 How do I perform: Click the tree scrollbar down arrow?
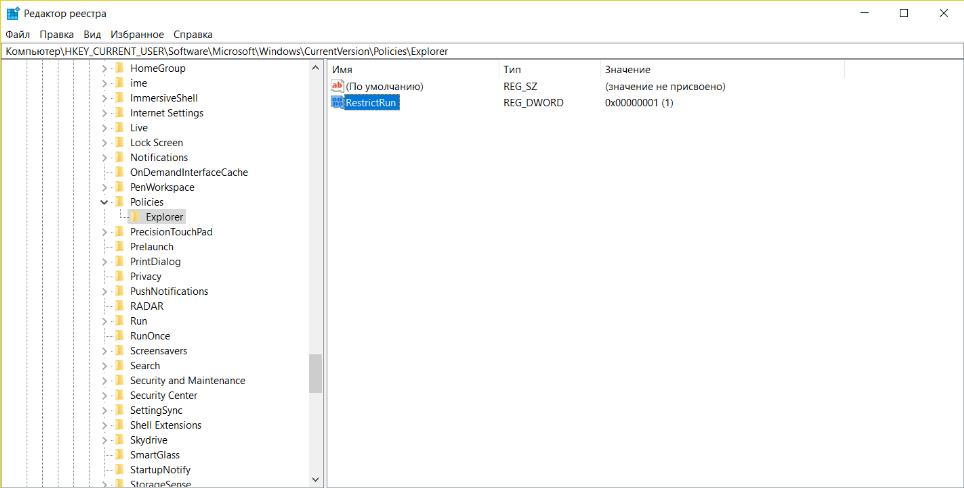click(316, 479)
